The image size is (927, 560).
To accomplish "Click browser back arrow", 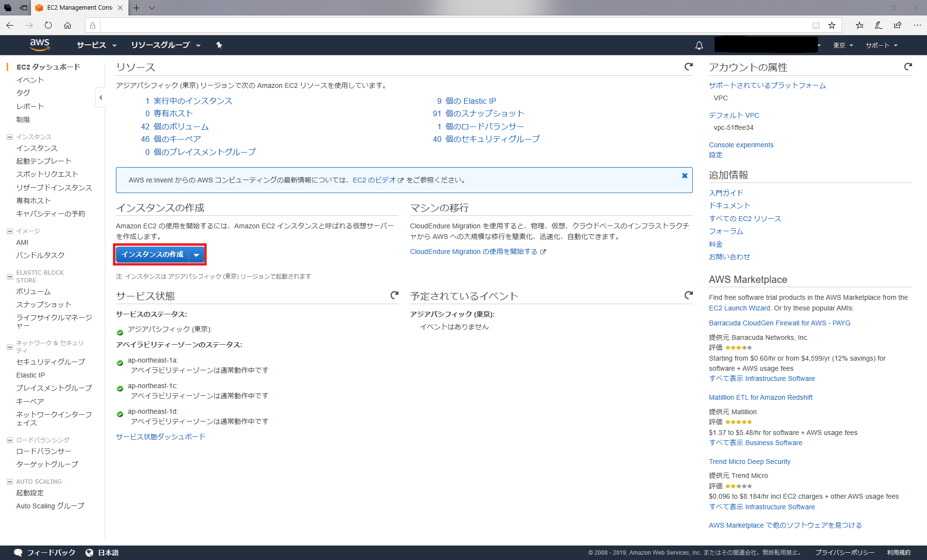I will pos(10,25).
